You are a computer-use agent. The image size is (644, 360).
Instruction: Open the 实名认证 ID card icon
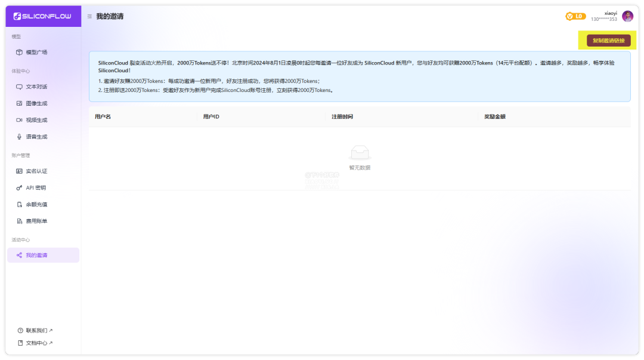[19, 171]
